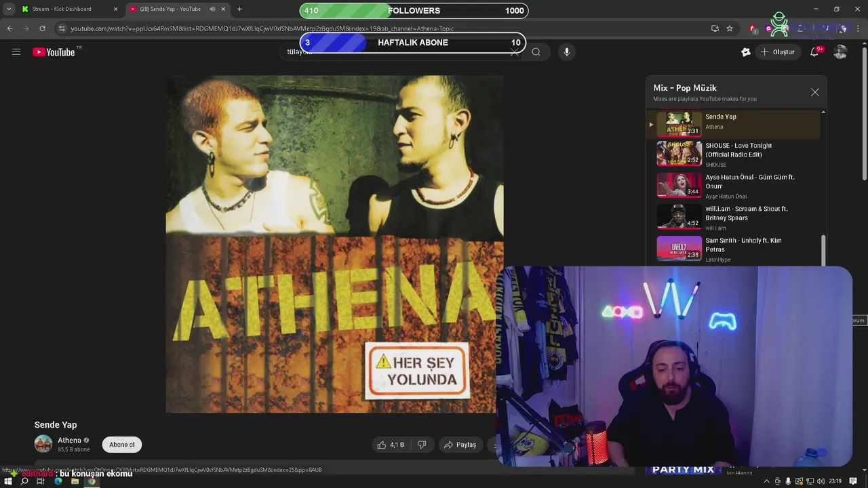The height and width of the screenshot is (488, 868).
Task: Open a new browser tab
Action: [239, 9]
